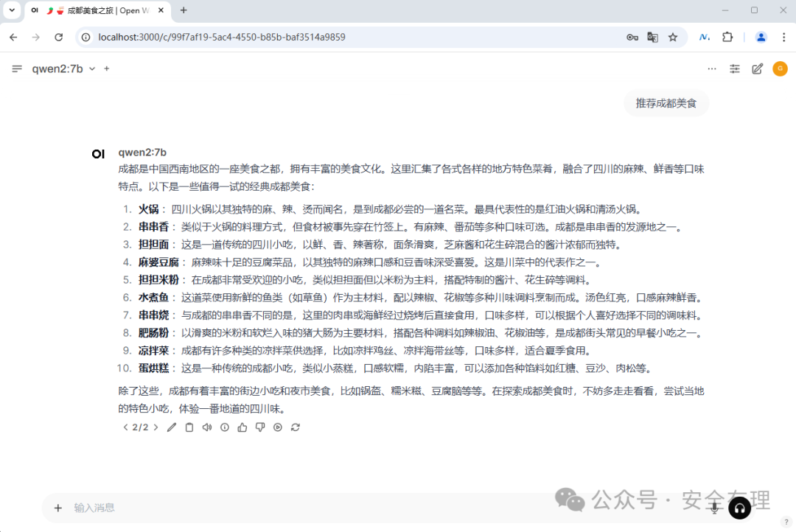Open the Chrome three-dot menu
The image size is (796, 532).
point(783,37)
